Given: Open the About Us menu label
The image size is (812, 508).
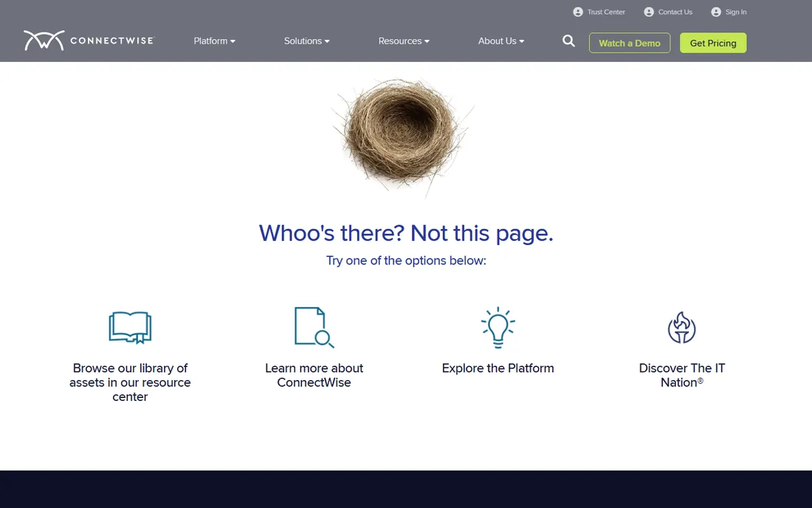Looking at the screenshot, I should tap(497, 41).
